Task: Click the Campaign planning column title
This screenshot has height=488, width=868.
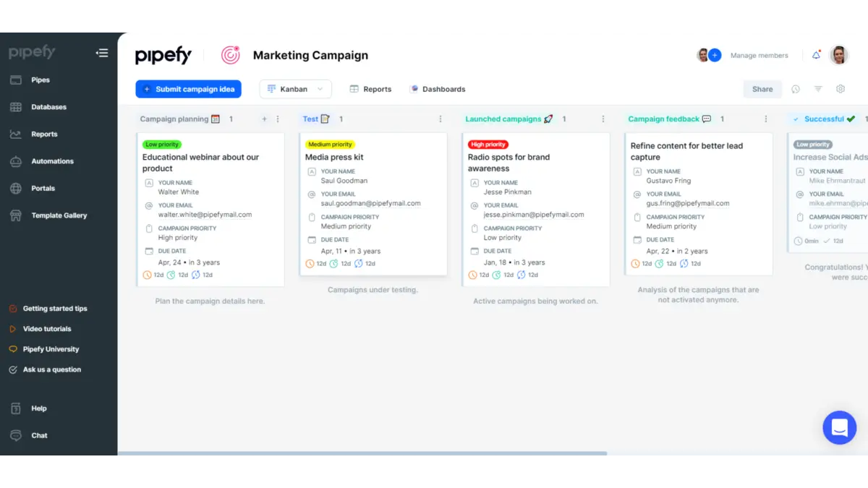Action: pyautogui.click(x=174, y=119)
